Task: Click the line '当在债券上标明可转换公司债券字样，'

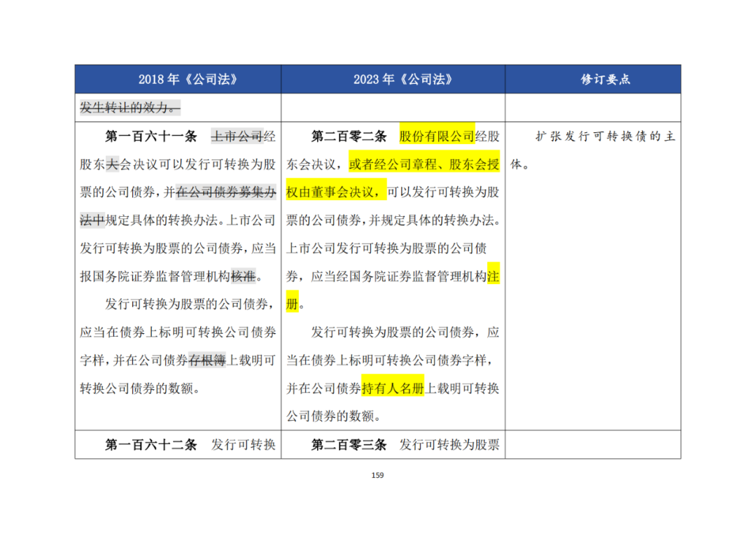Action: coord(390,360)
